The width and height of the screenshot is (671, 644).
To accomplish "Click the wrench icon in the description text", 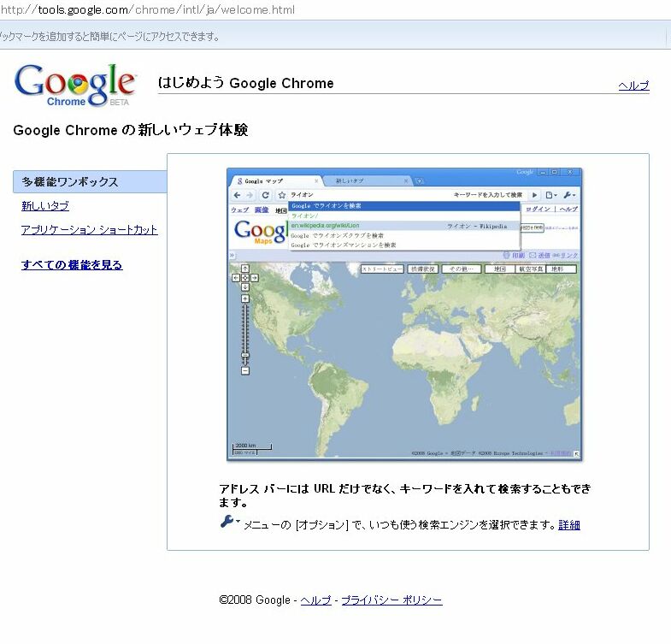I will (x=227, y=522).
